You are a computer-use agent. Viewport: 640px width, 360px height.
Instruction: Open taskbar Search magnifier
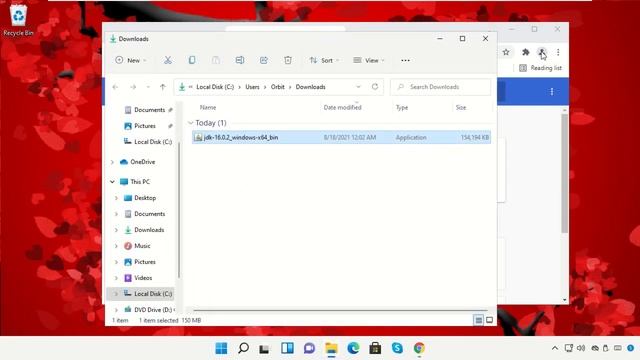pyautogui.click(x=243, y=348)
